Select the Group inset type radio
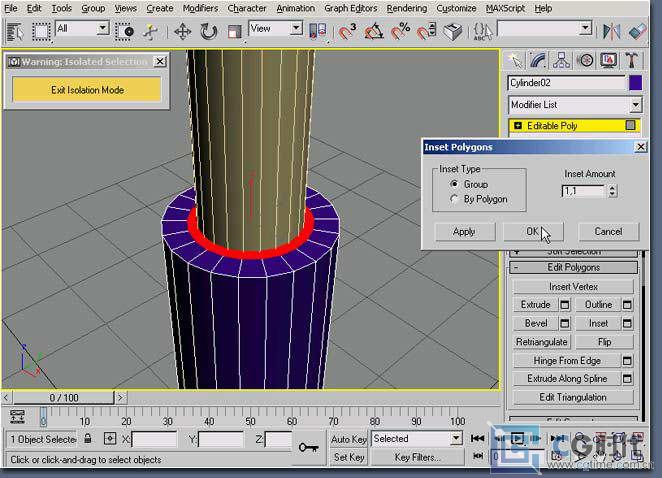 454,184
